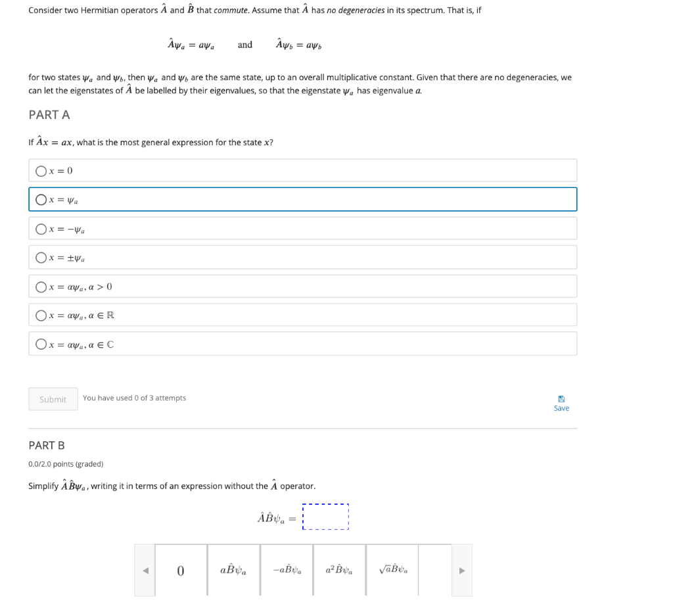Click the highlighted x = ψa answer row

(x=302, y=199)
